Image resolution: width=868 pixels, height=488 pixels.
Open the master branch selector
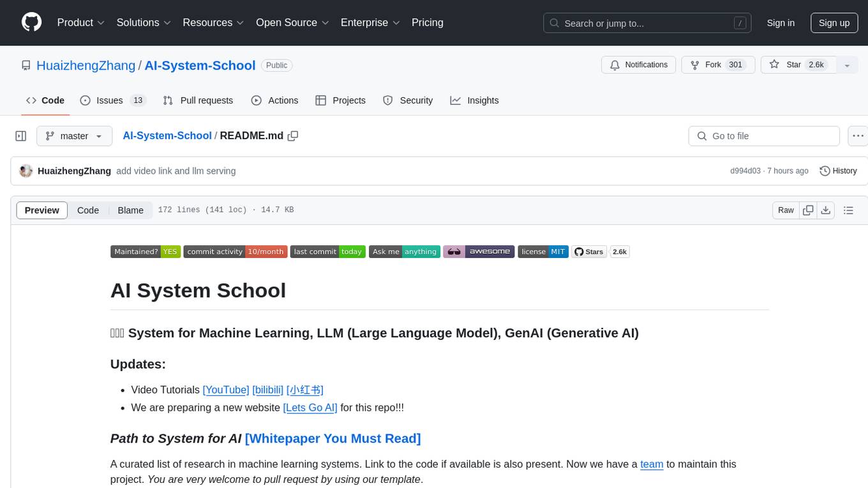pyautogui.click(x=74, y=136)
